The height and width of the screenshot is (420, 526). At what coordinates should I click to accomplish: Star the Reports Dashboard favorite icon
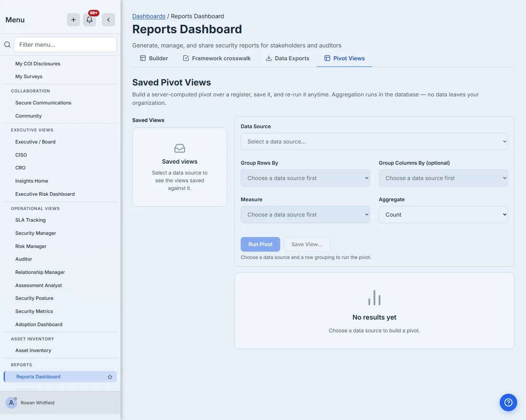(x=110, y=377)
